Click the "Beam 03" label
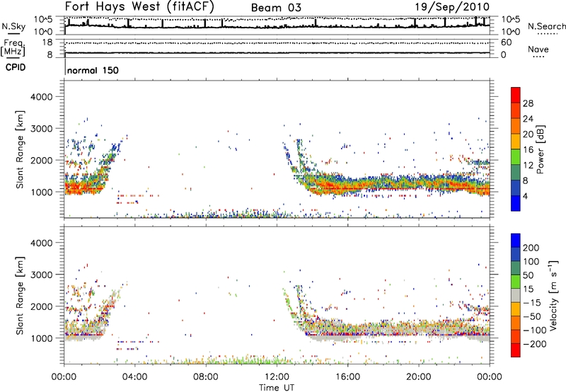The image size is (566, 392). coord(276,8)
